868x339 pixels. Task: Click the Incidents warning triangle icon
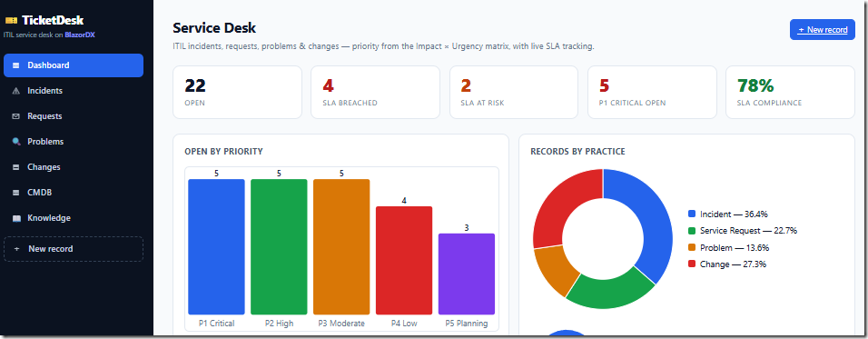(x=15, y=91)
